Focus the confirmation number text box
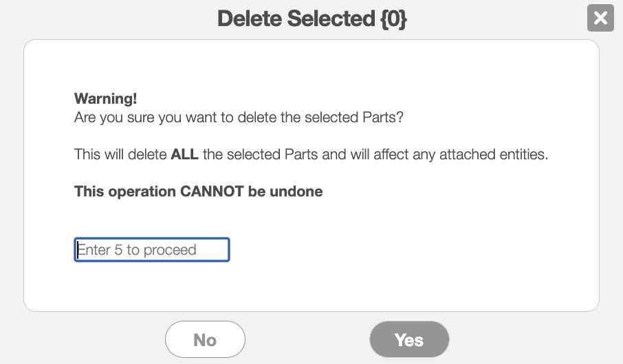 coord(152,250)
